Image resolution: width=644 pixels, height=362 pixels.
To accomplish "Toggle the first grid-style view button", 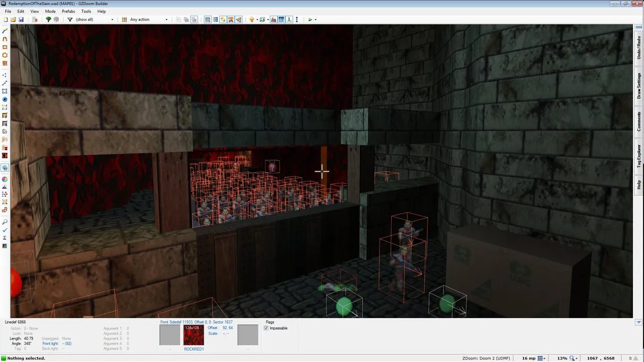I will coord(207,20).
